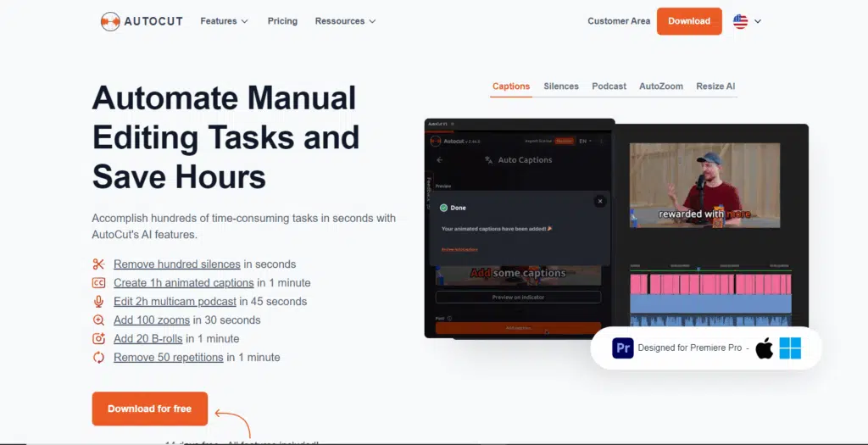
Task: Go to the Pricing page
Action: [x=282, y=21]
